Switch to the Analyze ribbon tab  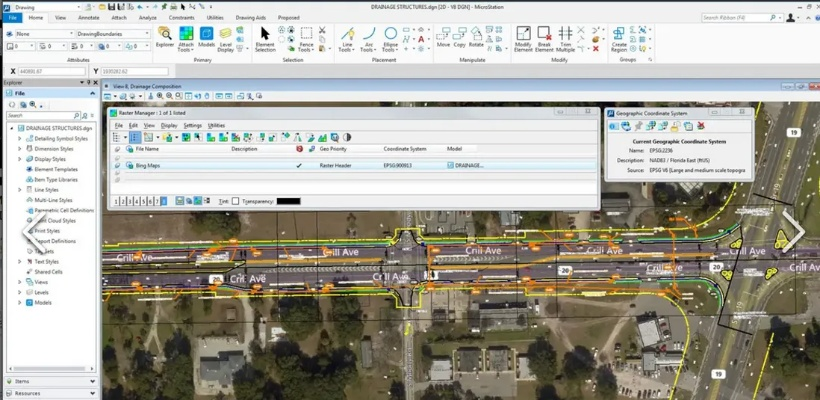(x=148, y=17)
